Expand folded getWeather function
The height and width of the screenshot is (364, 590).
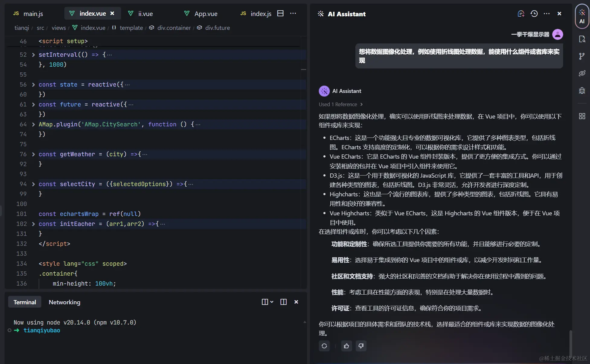[x=34, y=154]
